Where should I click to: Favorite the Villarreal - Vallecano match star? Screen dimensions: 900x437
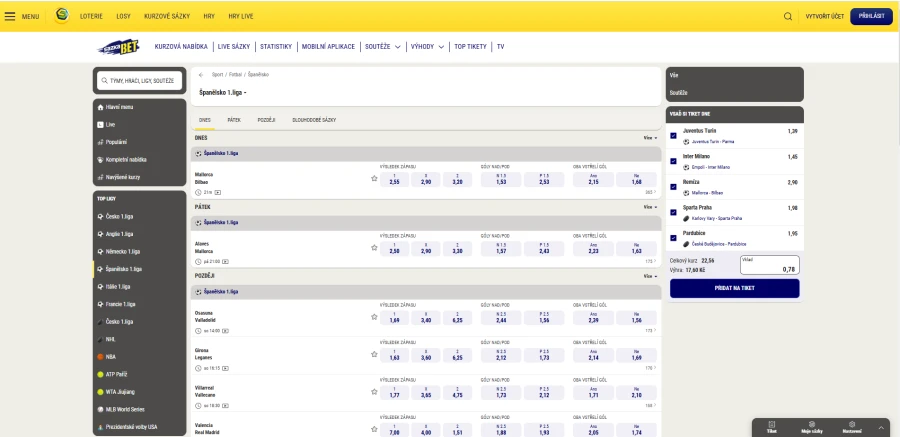tap(374, 392)
